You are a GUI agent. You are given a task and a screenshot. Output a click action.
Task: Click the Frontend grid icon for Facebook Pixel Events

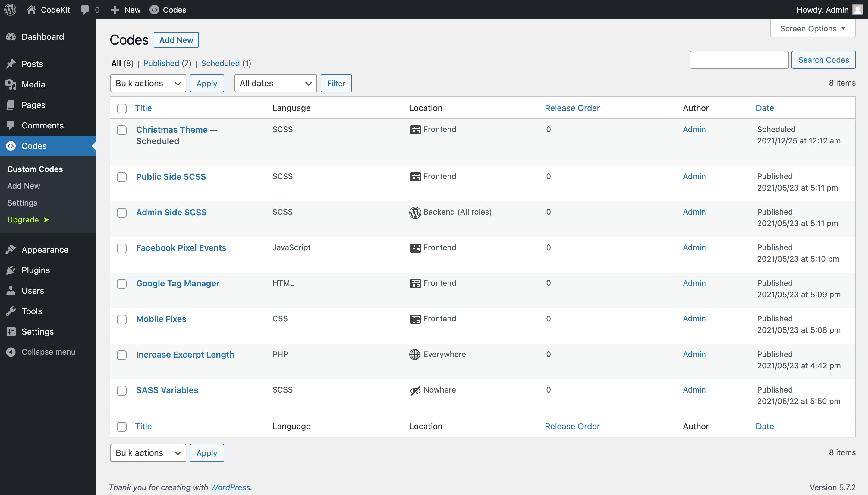[415, 247]
